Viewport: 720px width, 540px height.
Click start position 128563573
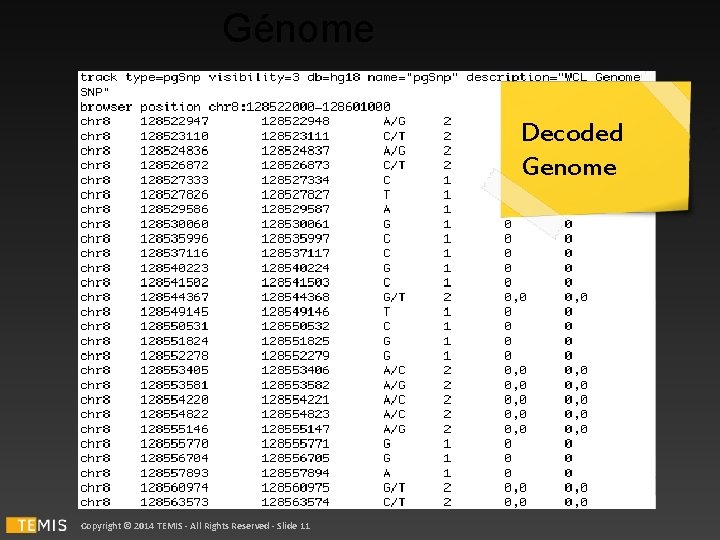[x=174, y=502]
